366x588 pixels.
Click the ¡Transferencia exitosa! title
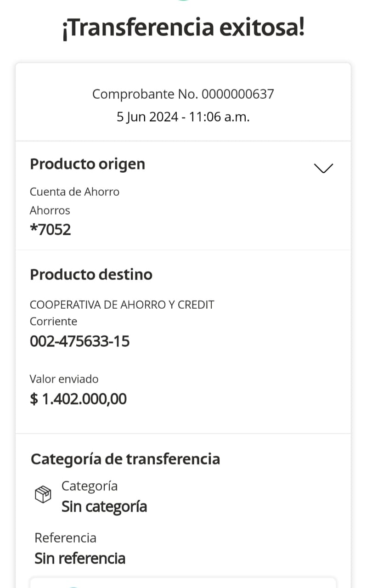[x=183, y=28]
